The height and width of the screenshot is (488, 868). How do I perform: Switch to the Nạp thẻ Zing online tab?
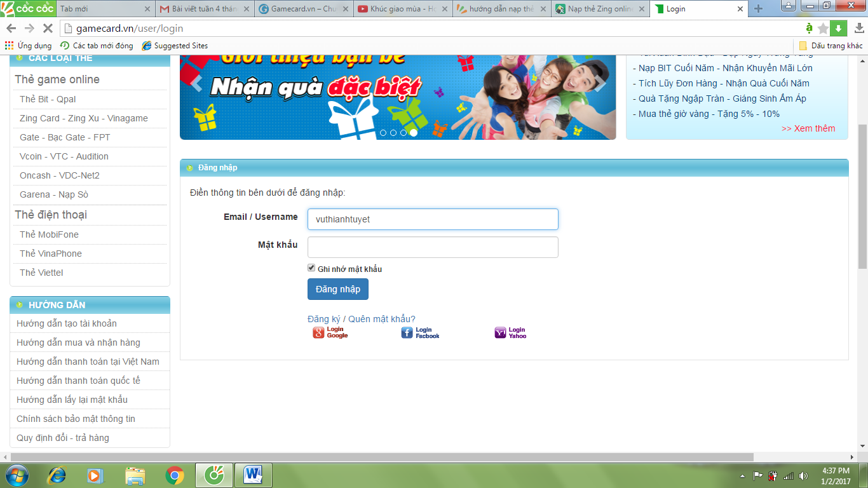600,9
